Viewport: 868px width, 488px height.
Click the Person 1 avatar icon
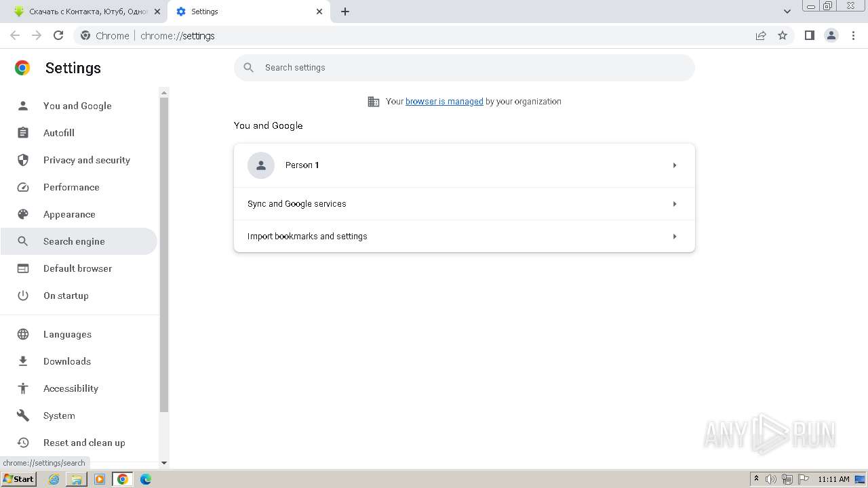point(261,165)
